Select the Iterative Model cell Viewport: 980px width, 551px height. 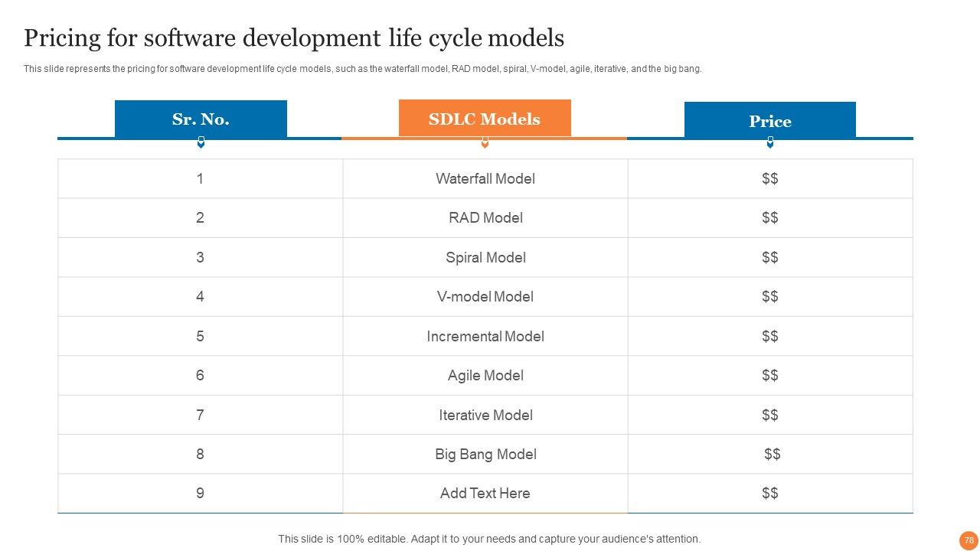485,415
